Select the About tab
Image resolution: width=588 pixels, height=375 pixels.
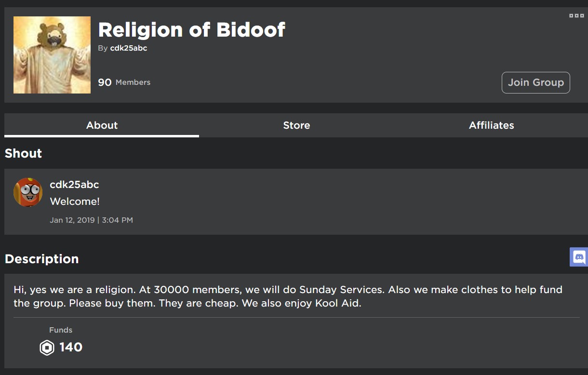pyautogui.click(x=102, y=125)
